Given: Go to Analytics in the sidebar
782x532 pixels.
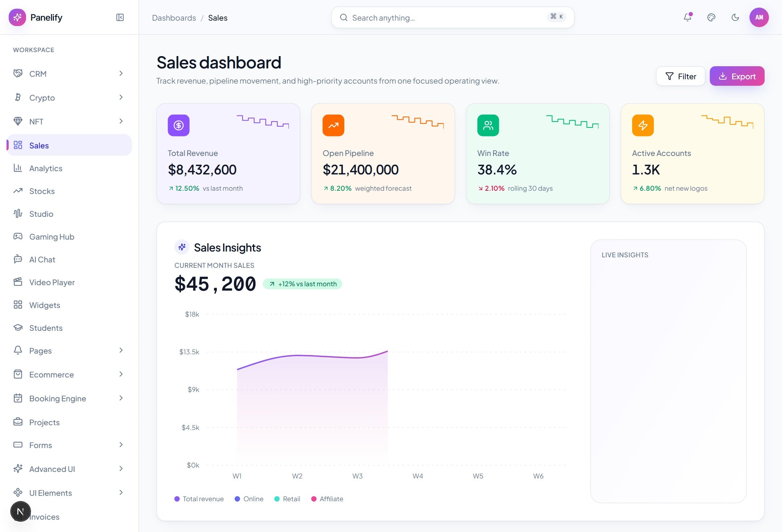Looking at the screenshot, I should [69, 168].
